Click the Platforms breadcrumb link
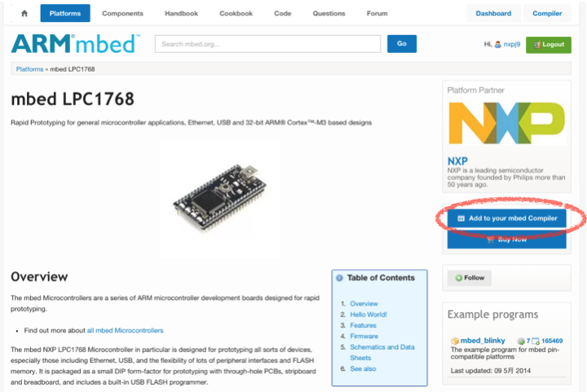This screenshot has height=392, width=587. point(29,69)
